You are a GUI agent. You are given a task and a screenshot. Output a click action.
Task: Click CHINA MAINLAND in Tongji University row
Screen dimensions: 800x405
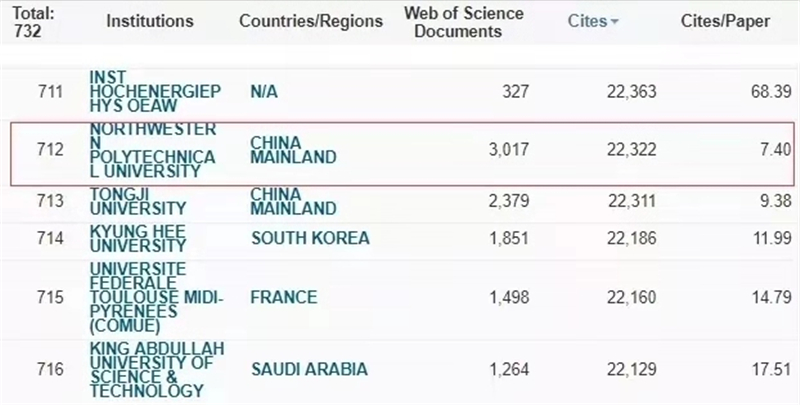point(293,201)
